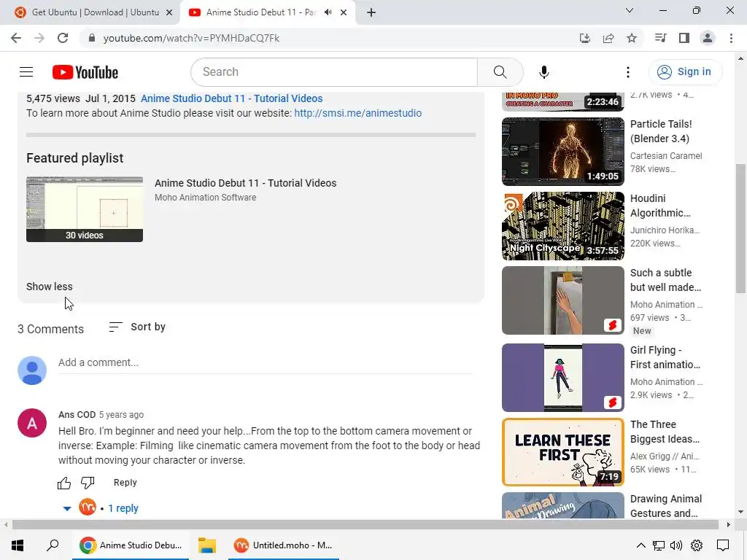Viewport: 747px width, 560px height.
Task: Mute the tab via speaker icon
Action: [328, 12]
